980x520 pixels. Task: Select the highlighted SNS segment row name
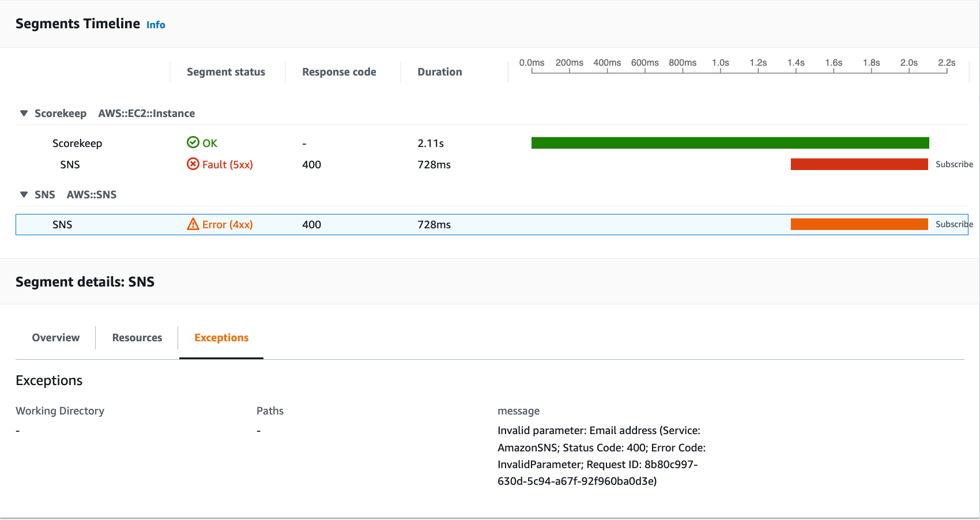coord(62,225)
